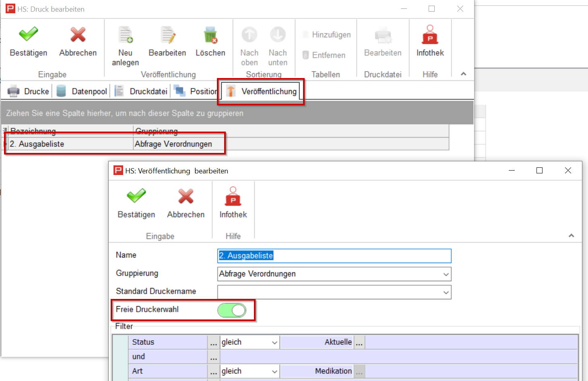588x381 pixels.
Task: Click the green Bestätigen checkmark in Veröffentlichung dialog
Action: point(136,197)
